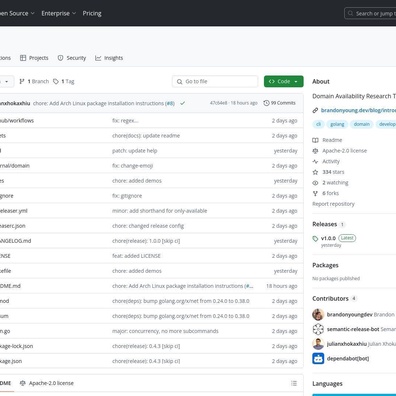Open brandonyoungdev avatar
Screen dimensions: 396x396
pos(318,315)
